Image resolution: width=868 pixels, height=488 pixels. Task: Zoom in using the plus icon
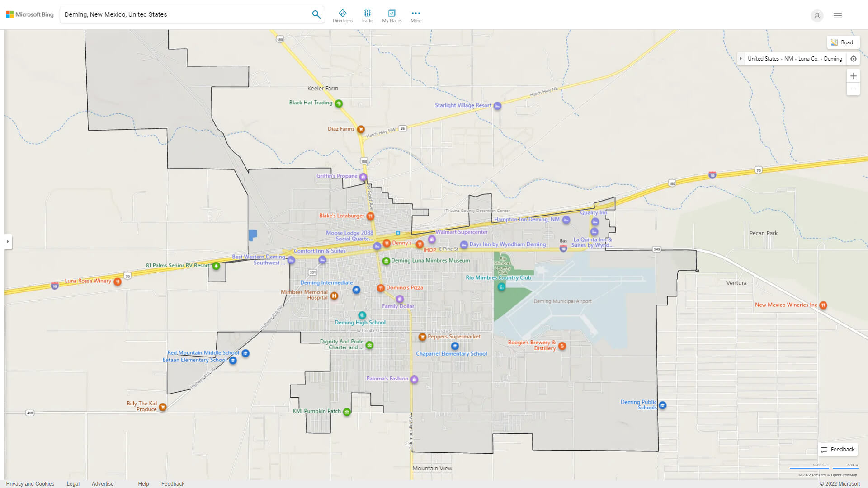tap(854, 76)
